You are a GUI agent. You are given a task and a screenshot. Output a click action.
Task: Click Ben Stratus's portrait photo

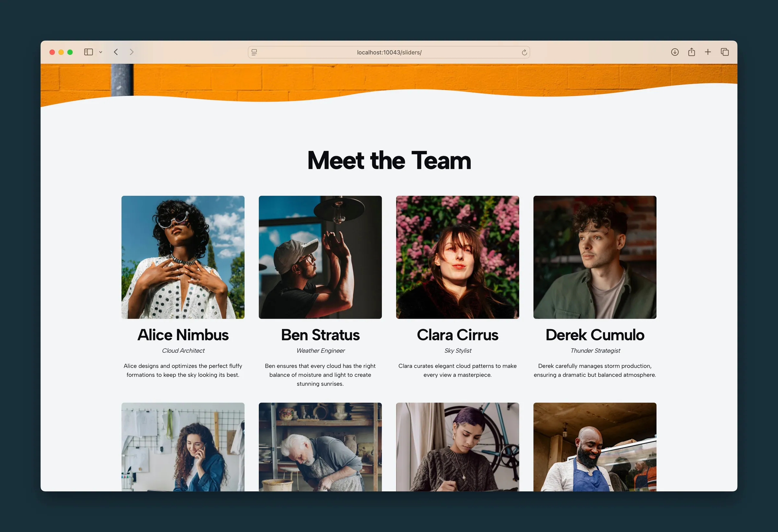coord(320,257)
